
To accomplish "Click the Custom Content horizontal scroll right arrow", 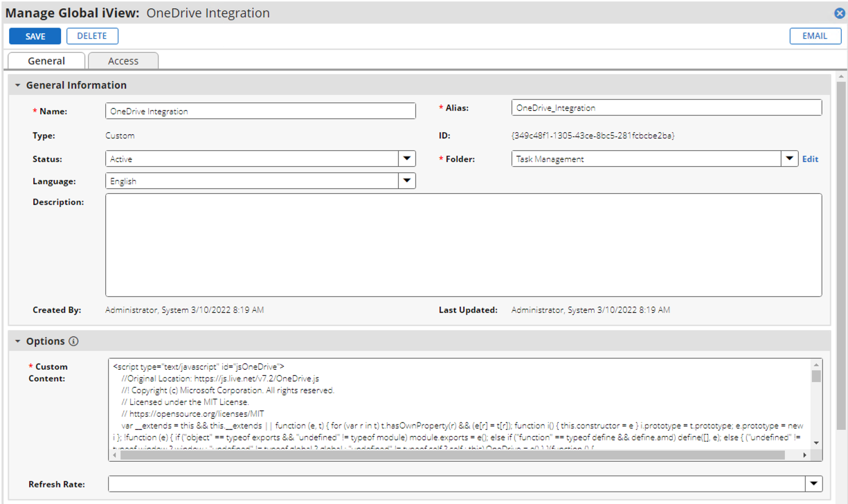I will (x=805, y=455).
